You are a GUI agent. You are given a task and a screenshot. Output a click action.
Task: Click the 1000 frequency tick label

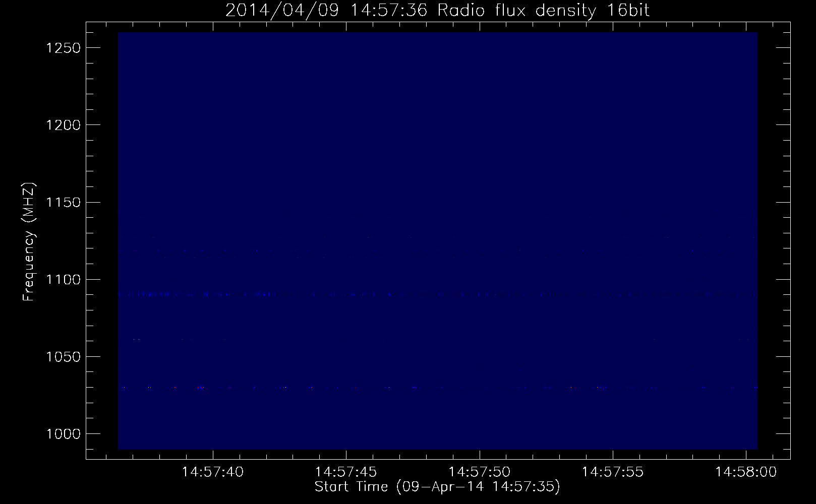(63, 434)
